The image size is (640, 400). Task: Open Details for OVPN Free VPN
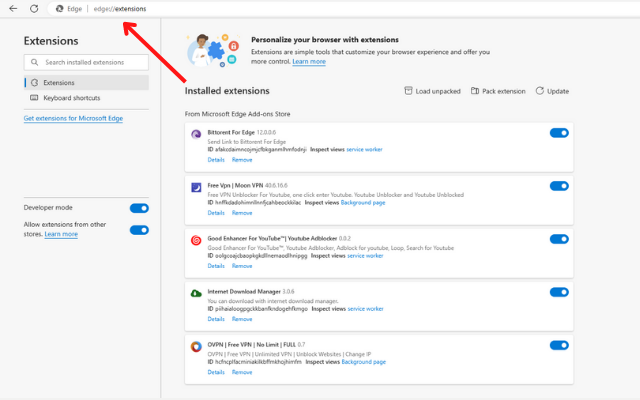point(216,372)
